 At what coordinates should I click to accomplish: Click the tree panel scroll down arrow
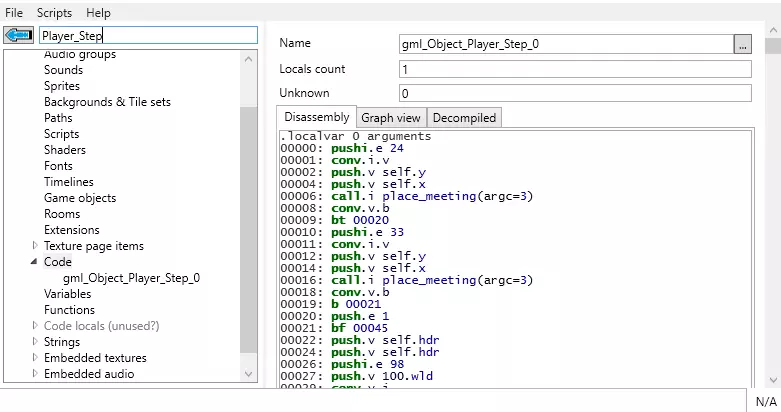pyautogui.click(x=249, y=374)
